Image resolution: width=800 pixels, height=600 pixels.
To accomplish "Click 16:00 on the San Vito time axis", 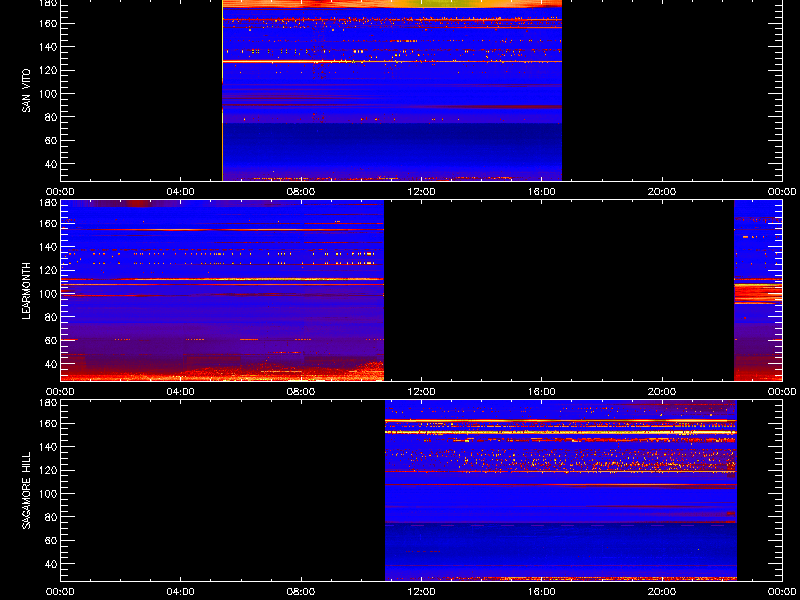I will tap(542, 192).
